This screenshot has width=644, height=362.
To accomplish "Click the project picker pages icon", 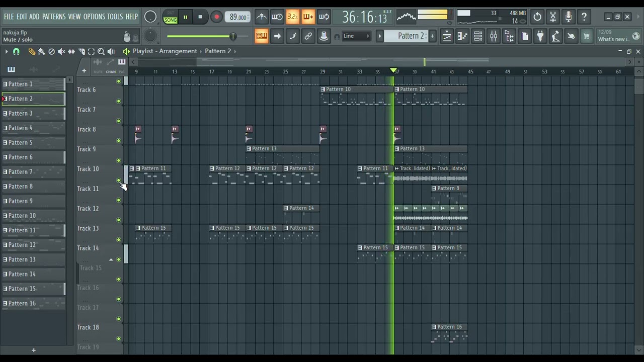I will point(525,36).
